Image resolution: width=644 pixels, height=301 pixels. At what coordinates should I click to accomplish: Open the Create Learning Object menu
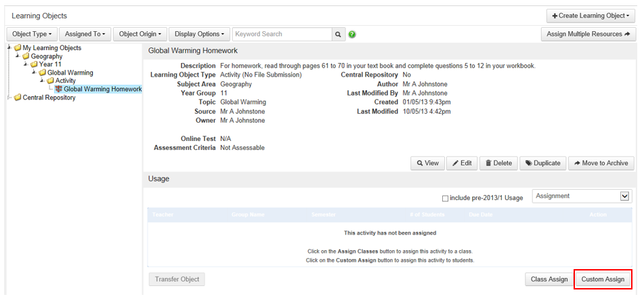tap(591, 16)
